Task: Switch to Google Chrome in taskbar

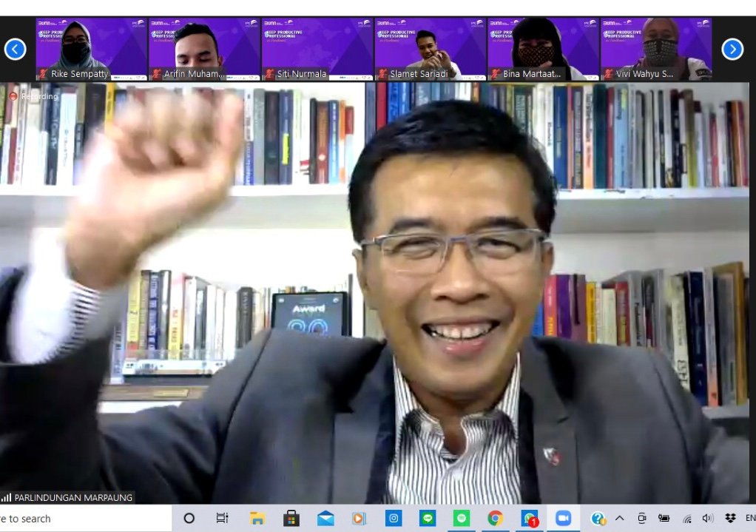Action: tap(496, 519)
